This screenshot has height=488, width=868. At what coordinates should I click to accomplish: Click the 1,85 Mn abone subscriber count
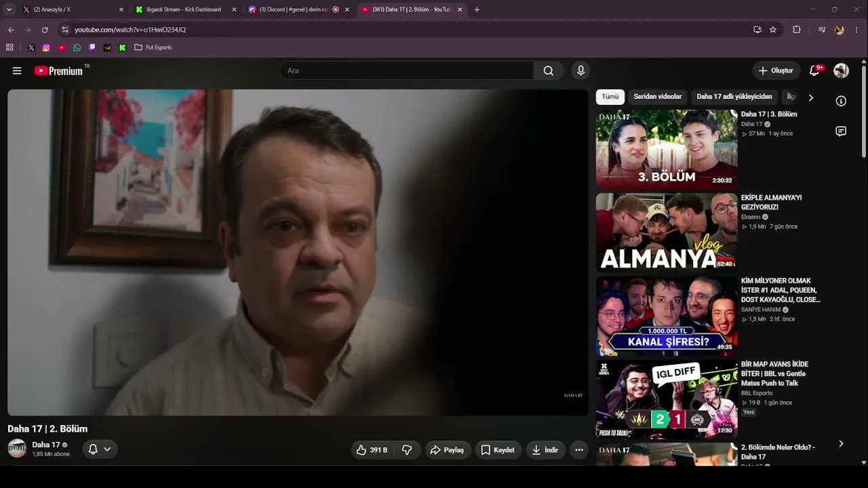click(51, 454)
